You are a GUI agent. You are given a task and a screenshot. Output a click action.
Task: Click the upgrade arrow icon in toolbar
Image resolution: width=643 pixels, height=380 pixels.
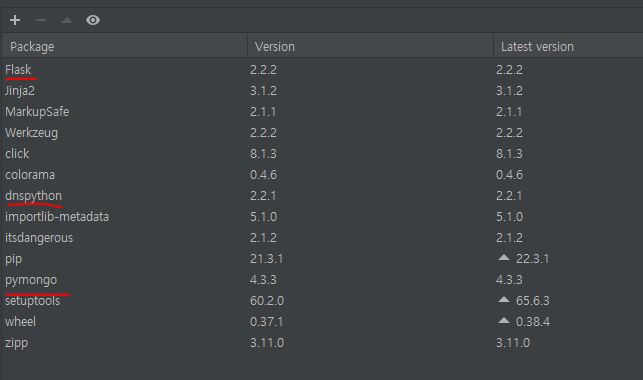[67, 20]
